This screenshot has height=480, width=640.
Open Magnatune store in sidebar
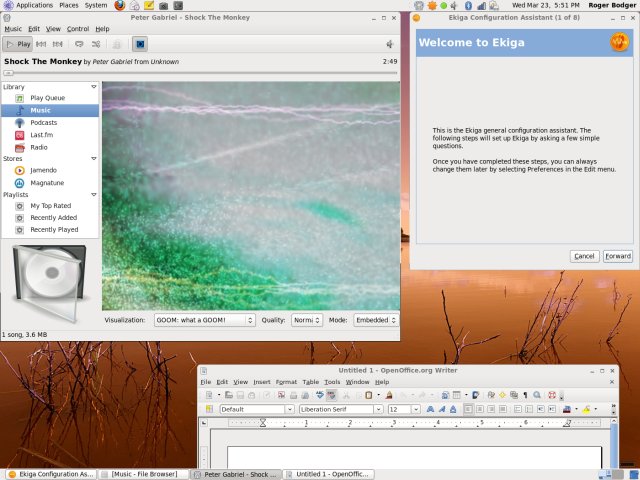pos(47,183)
